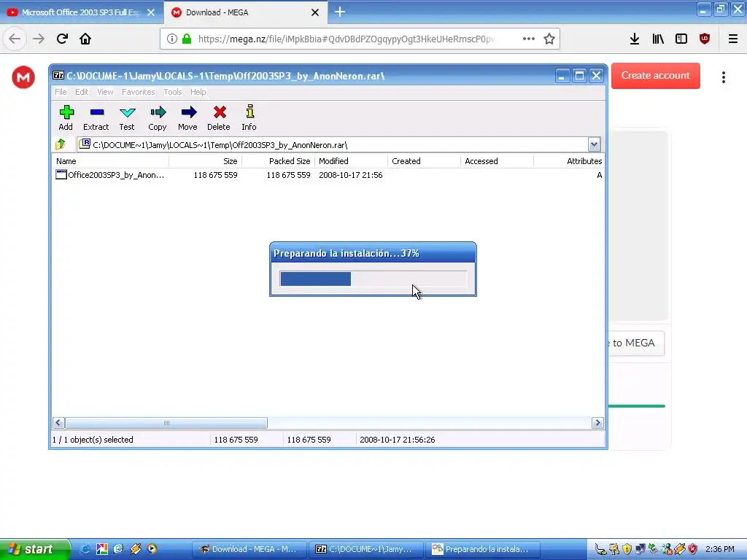Image resolution: width=747 pixels, height=560 pixels.
Task: Click '1 / 1 object(s) selected' status text
Action: point(93,440)
